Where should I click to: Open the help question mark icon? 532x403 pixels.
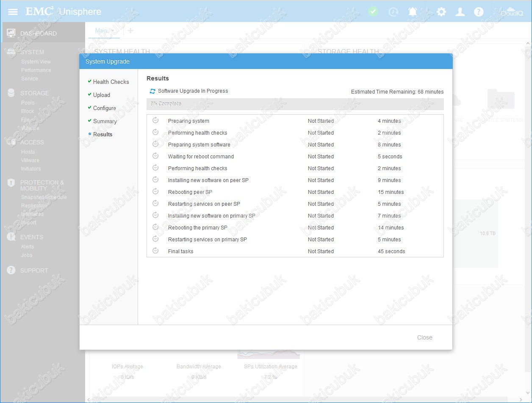(x=479, y=12)
